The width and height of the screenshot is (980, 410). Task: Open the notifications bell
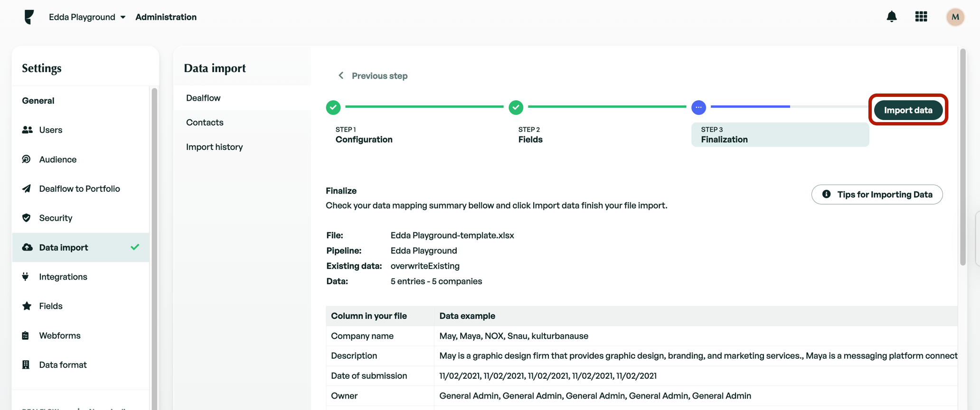click(x=892, y=17)
